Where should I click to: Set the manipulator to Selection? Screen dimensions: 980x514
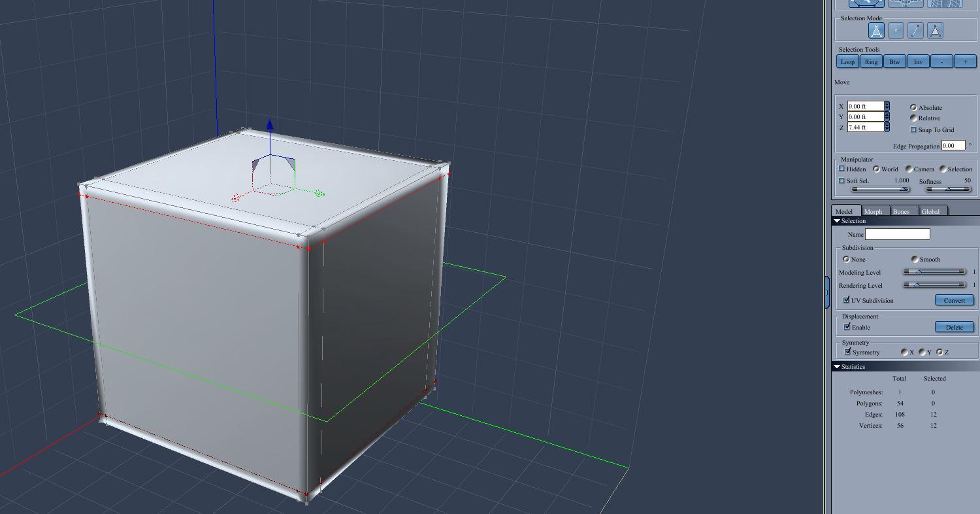click(x=943, y=169)
